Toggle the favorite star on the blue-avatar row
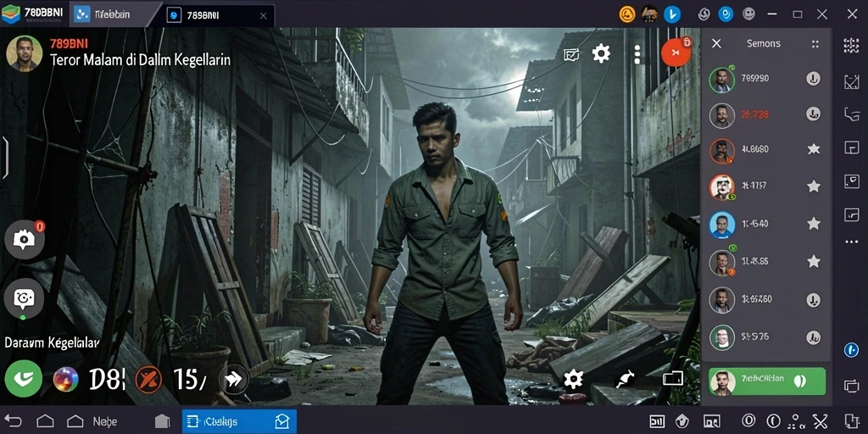Screen dimensions: 868x434 click(813, 224)
